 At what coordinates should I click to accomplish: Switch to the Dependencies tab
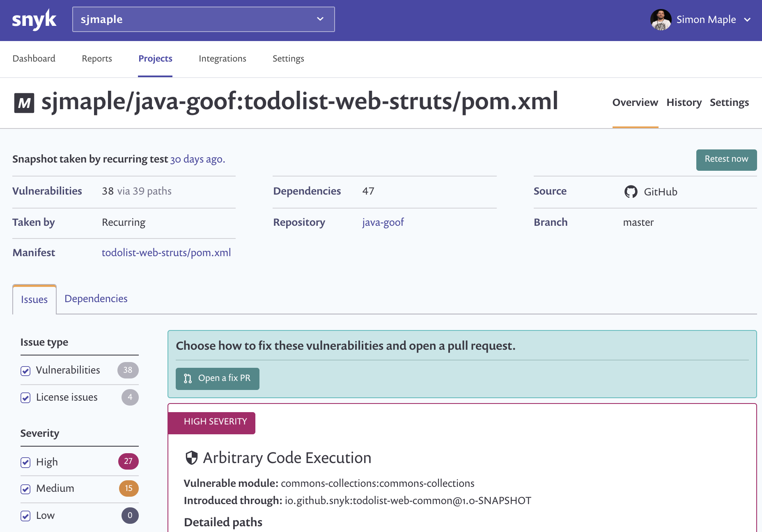tap(96, 299)
